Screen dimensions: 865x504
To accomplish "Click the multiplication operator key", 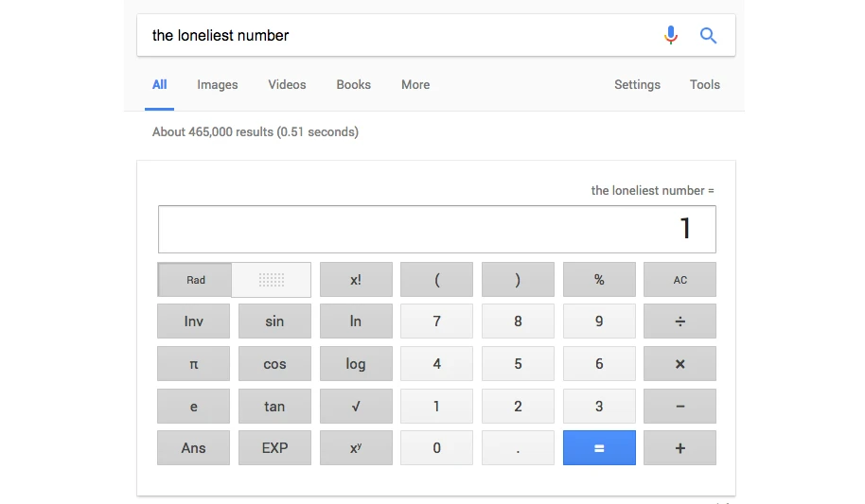I will point(680,364).
